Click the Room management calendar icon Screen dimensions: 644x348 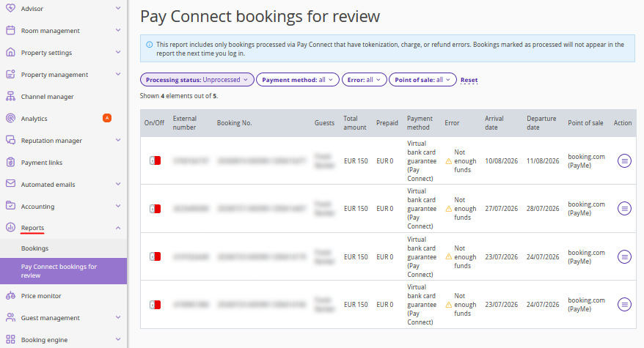[11, 30]
